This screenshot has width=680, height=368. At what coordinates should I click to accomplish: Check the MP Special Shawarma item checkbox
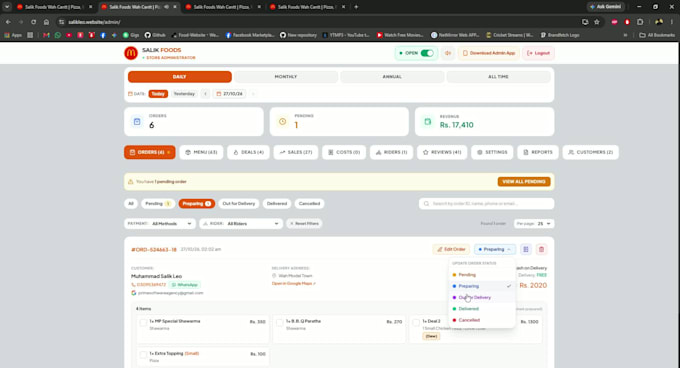coord(143,322)
